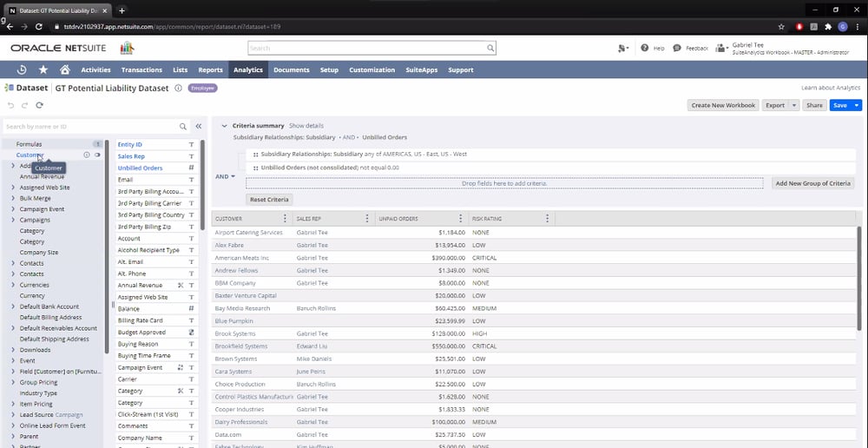Screen dimensions: 868x448
Task: Open Customer column options menu dots
Action: click(x=285, y=219)
